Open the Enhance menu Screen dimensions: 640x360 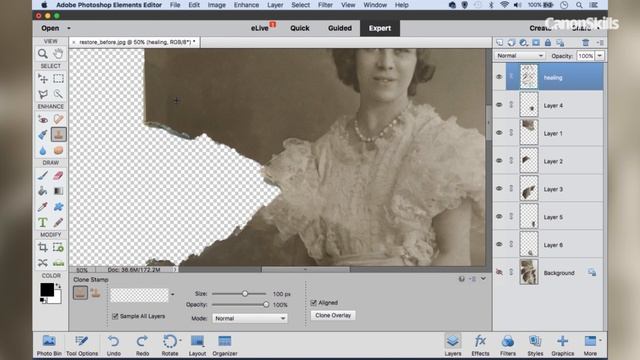(x=246, y=5)
